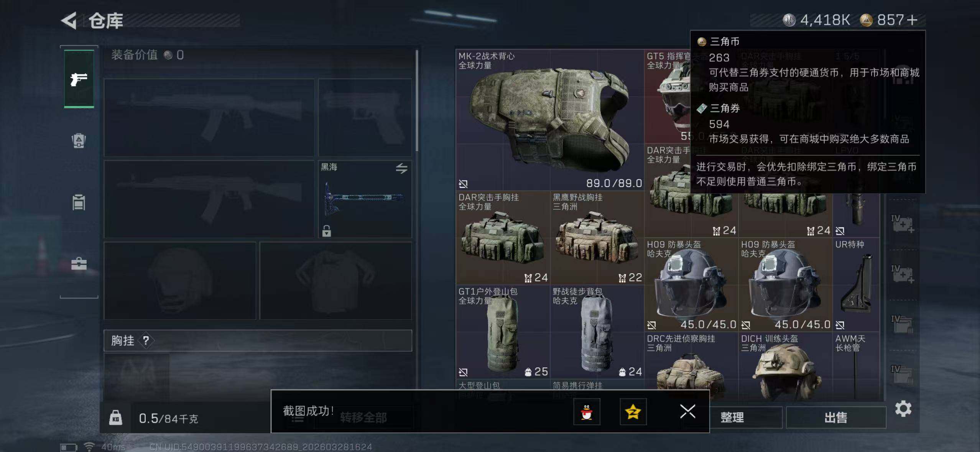Dismiss the 截图成功 notification with X
The image size is (980, 452).
tap(687, 412)
